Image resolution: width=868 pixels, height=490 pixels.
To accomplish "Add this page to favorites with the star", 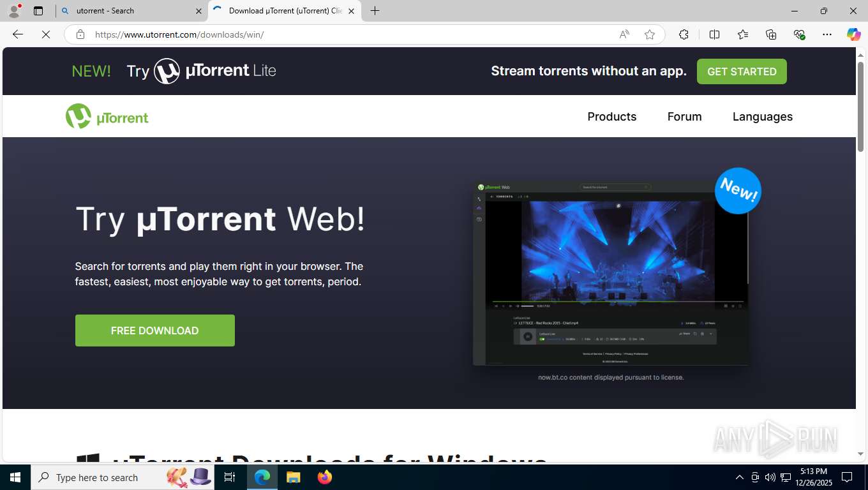I will [650, 34].
